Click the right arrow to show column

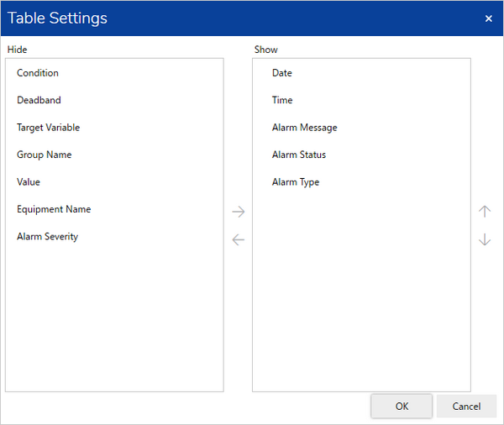(x=238, y=212)
